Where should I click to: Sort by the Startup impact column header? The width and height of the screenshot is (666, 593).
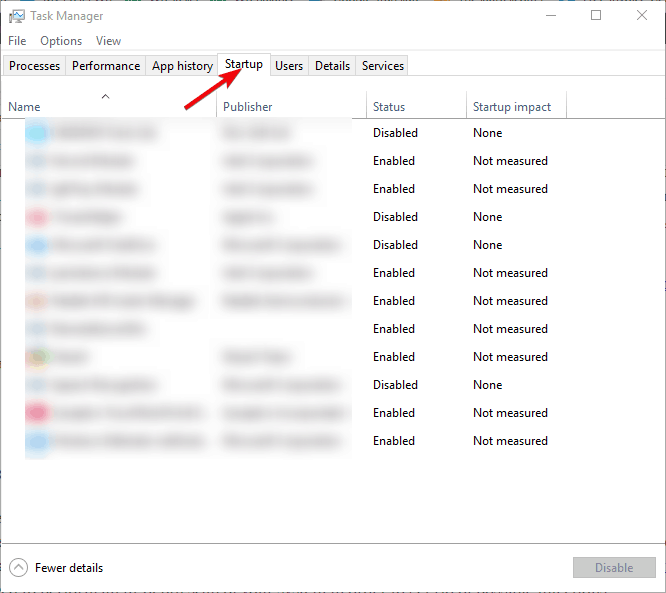(x=516, y=104)
